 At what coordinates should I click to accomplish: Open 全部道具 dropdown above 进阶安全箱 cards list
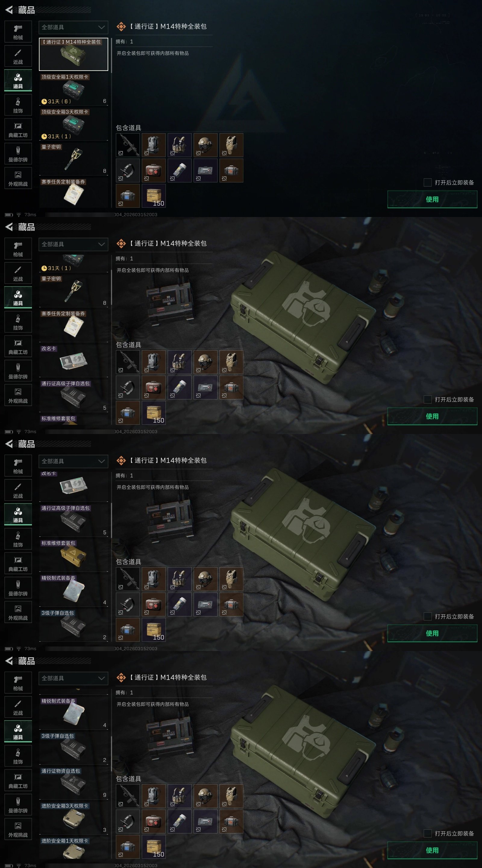(x=74, y=678)
